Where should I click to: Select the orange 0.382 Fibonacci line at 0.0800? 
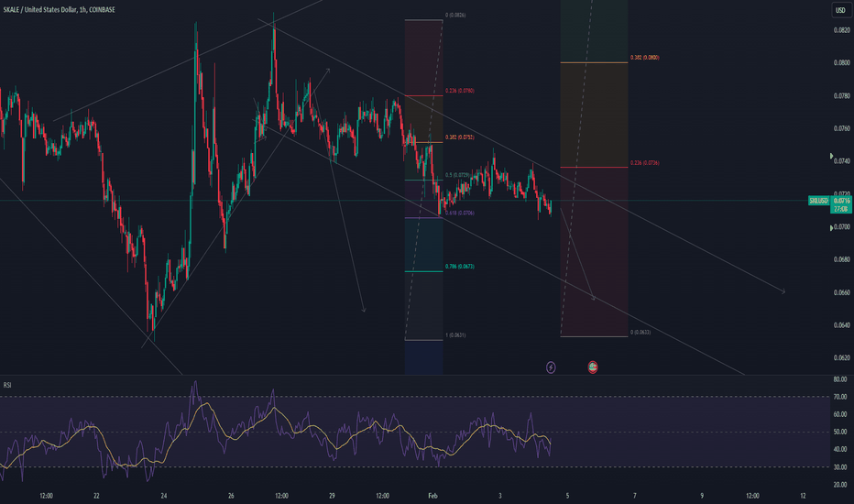click(x=594, y=62)
